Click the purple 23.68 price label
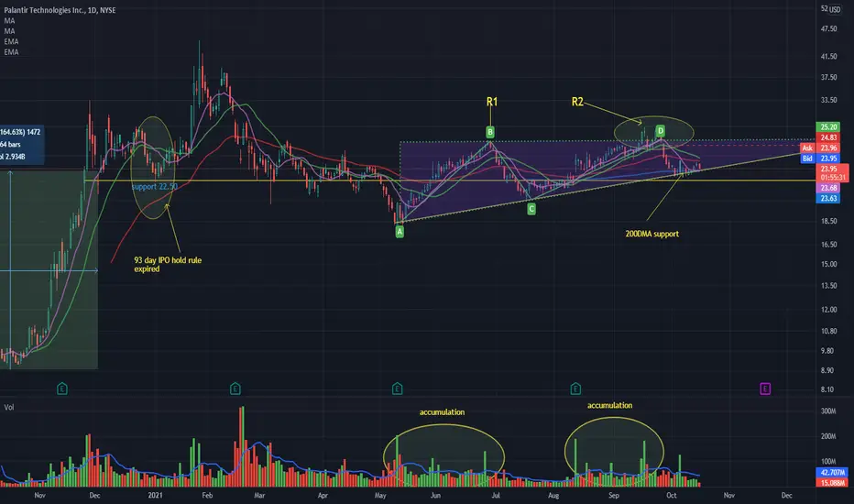The width and height of the screenshot is (854, 504). tap(828, 188)
